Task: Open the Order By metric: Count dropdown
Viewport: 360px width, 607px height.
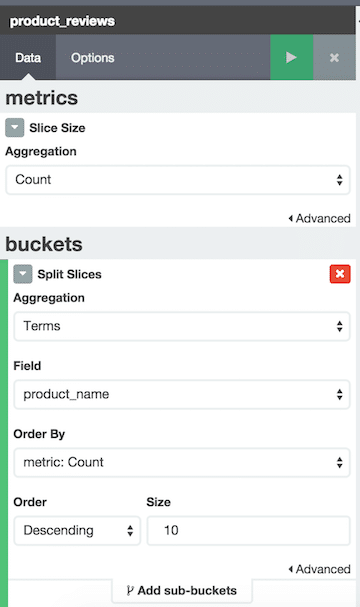Action: click(x=182, y=463)
